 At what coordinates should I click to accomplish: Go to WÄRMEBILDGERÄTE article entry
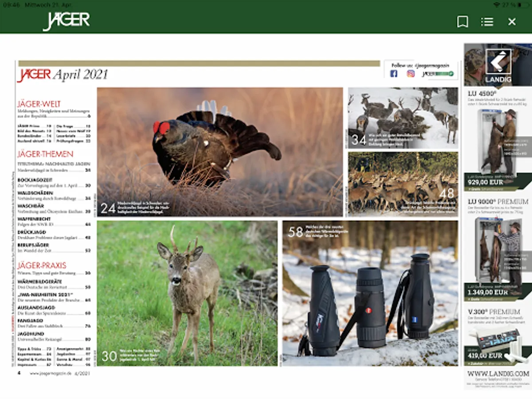coord(54,284)
